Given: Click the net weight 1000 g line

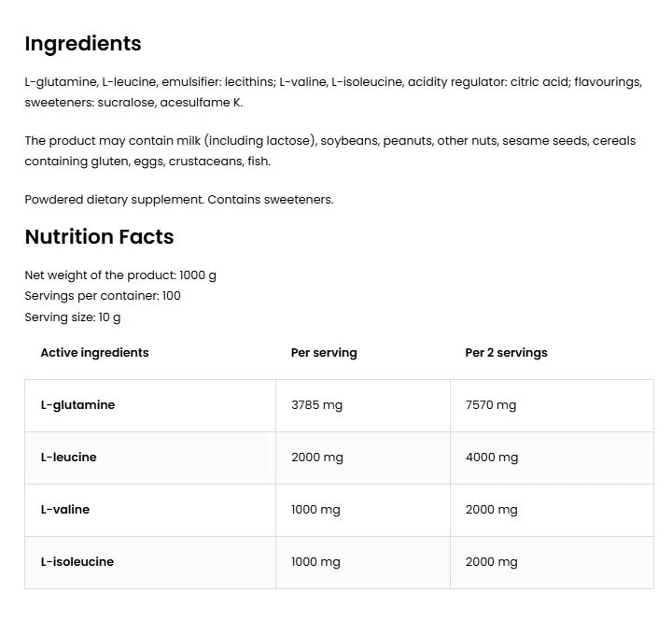Looking at the screenshot, I should click(120, 275).
